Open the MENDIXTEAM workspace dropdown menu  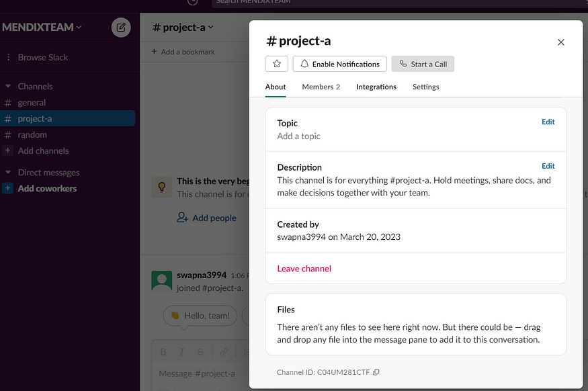tap(42, 28)
